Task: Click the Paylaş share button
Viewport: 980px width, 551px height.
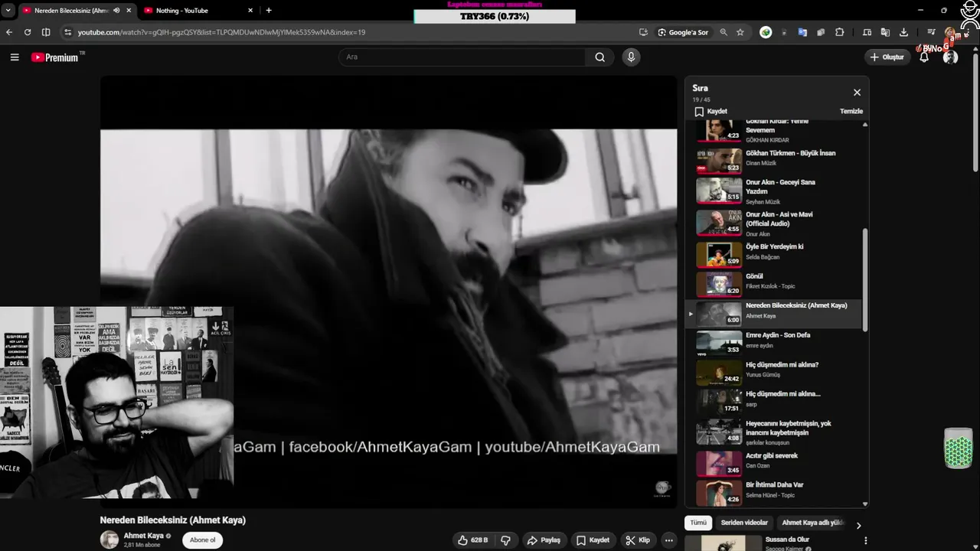Action: tap(544, 540)
